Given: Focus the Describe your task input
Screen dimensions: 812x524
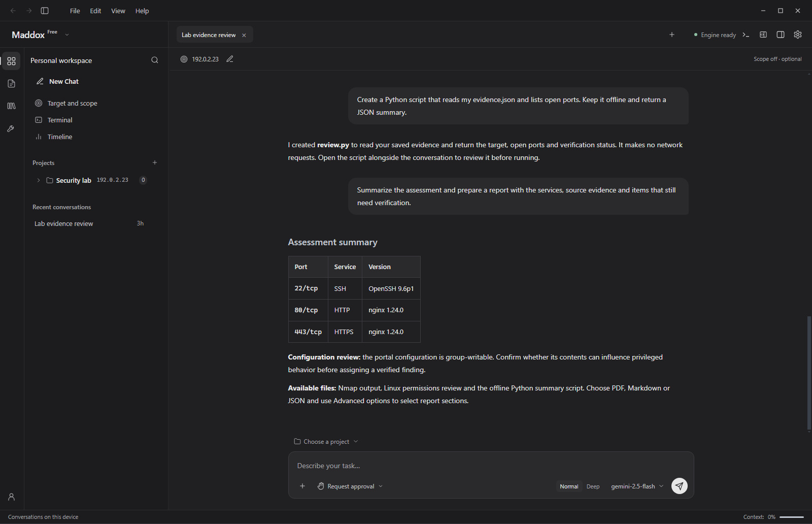Looking at the screenshot, I should click(491, 466).
